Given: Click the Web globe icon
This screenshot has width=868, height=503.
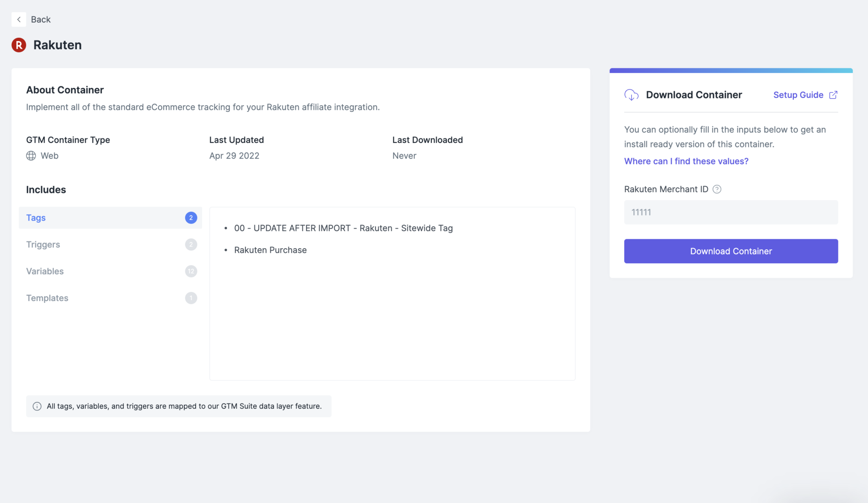Looking at the screenshot, I should 31,156.
